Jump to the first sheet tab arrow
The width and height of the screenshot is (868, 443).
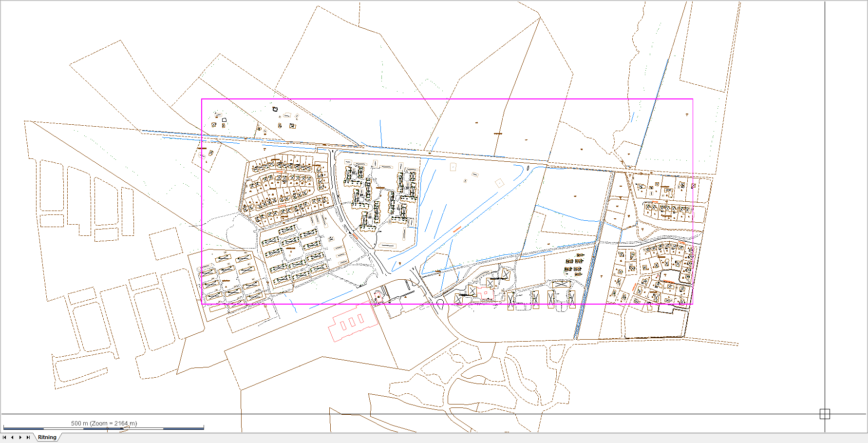[x=4, y=437]
